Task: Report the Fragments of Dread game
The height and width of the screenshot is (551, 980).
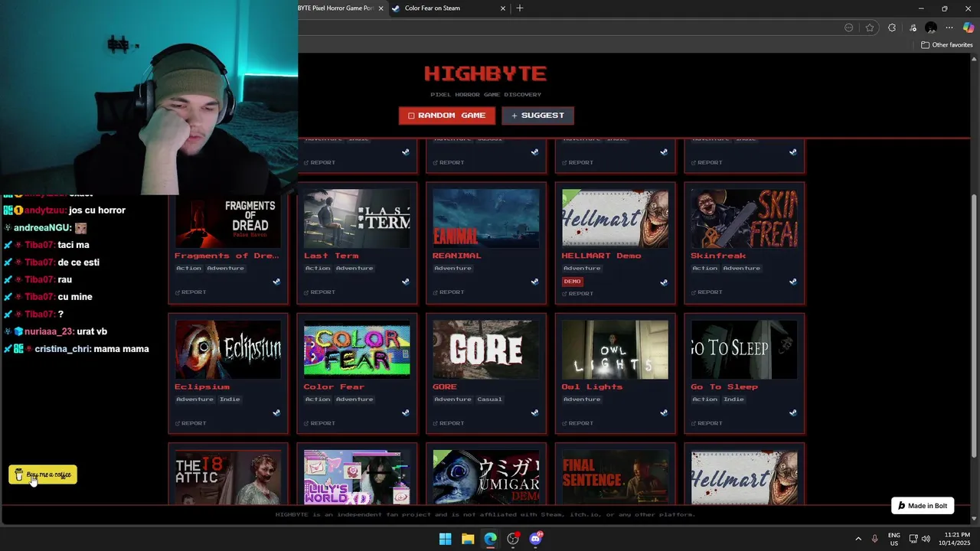Action: 191,292
